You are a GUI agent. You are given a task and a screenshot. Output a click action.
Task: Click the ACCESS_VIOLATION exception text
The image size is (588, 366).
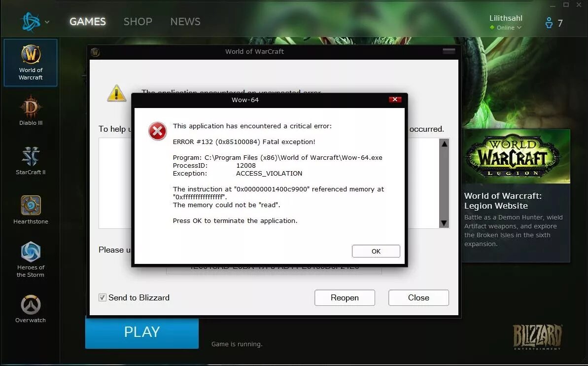tap(269, 174)
